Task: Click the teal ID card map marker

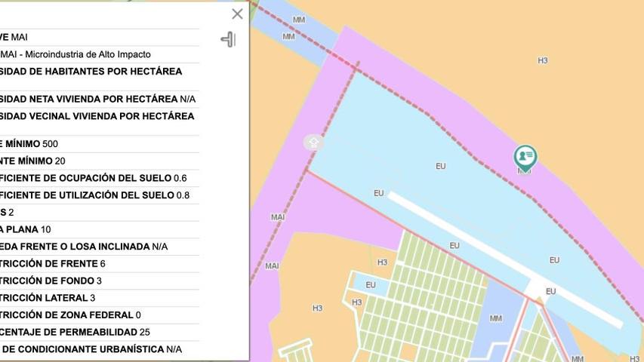Action: coord(525,158)
